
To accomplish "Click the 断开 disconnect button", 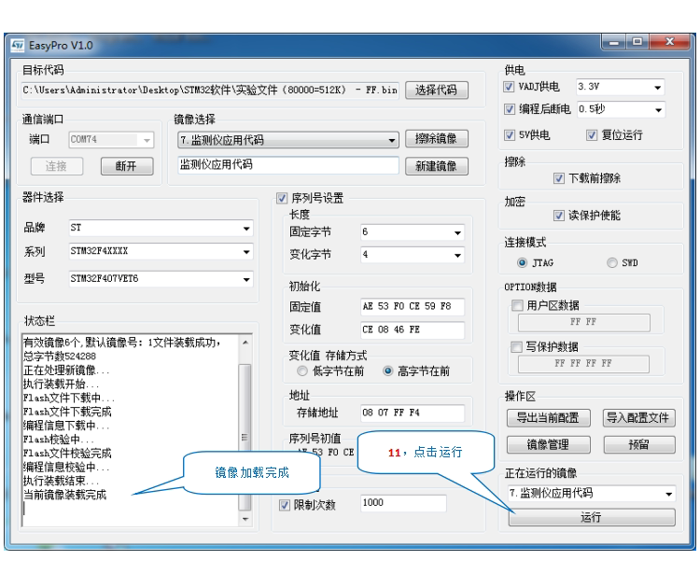I will pos(127,166).
